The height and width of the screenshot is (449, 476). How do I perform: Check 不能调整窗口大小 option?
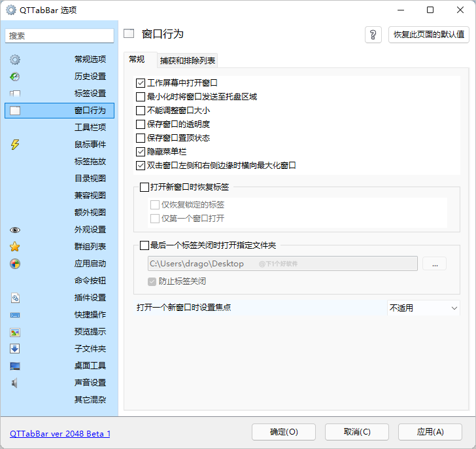[x=140, y=111]
